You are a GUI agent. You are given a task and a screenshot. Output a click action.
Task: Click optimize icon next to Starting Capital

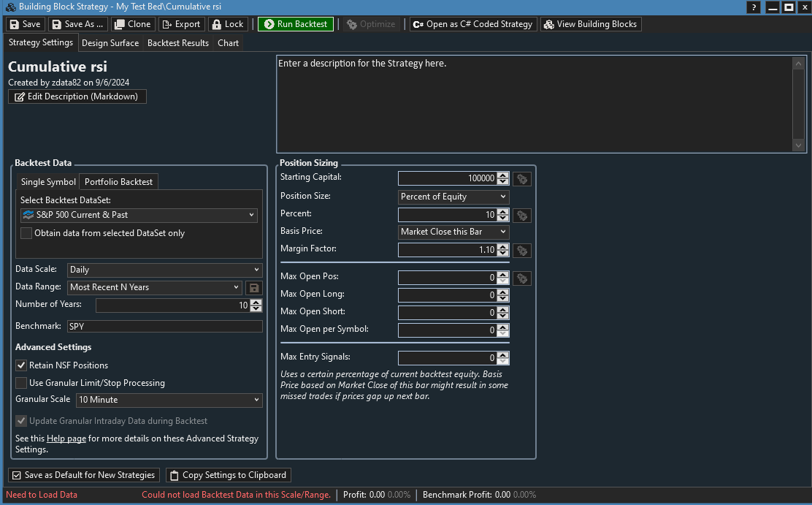click(521, 178)
